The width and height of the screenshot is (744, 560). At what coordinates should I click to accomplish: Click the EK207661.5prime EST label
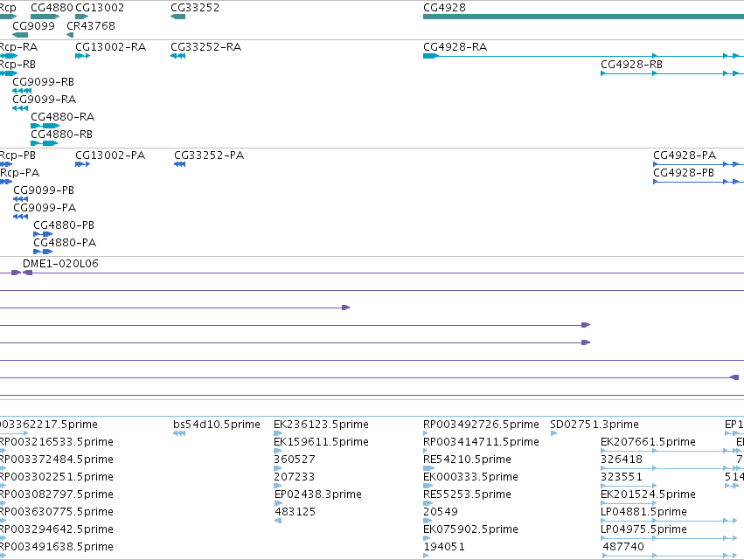(x=648, y=442)
